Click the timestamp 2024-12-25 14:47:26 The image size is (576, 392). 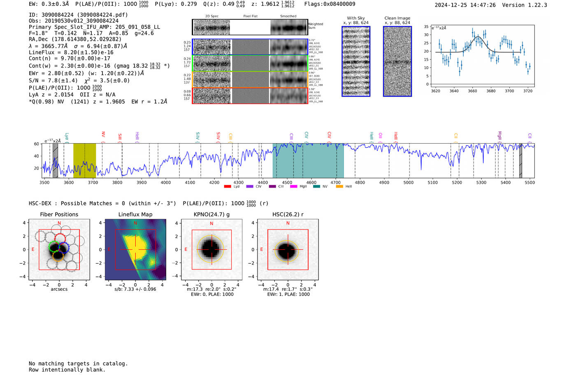pos(465,5)
